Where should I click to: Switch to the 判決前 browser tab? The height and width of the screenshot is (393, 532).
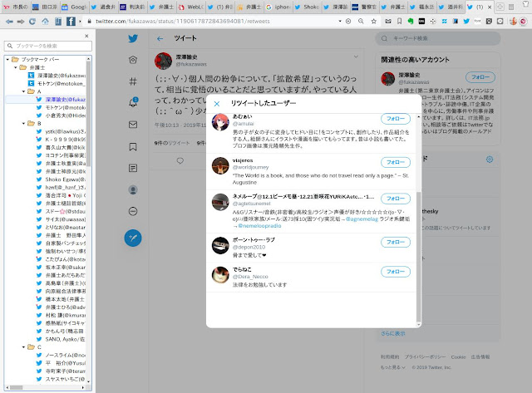tap(133, 7)
